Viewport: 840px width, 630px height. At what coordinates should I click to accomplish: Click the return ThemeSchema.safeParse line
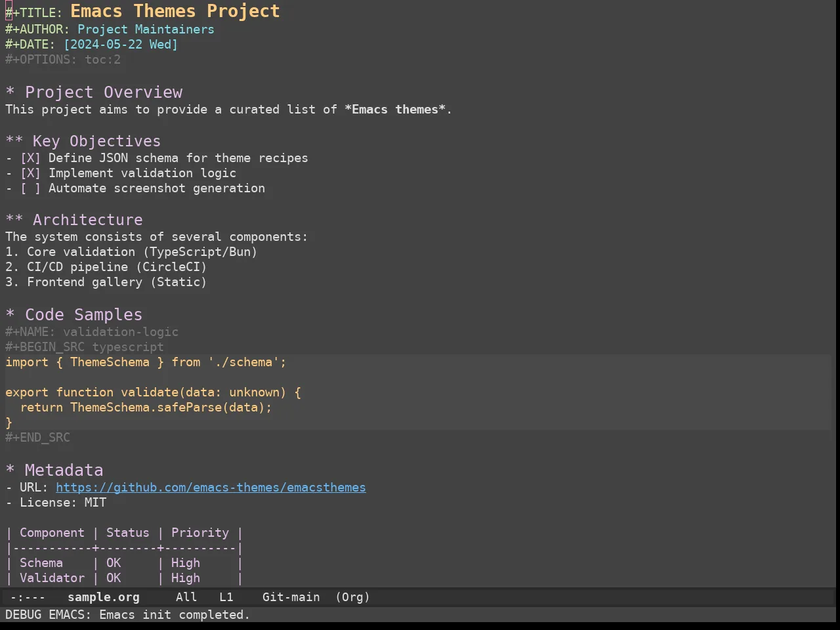pyautogui.click(x=146, y=408)
